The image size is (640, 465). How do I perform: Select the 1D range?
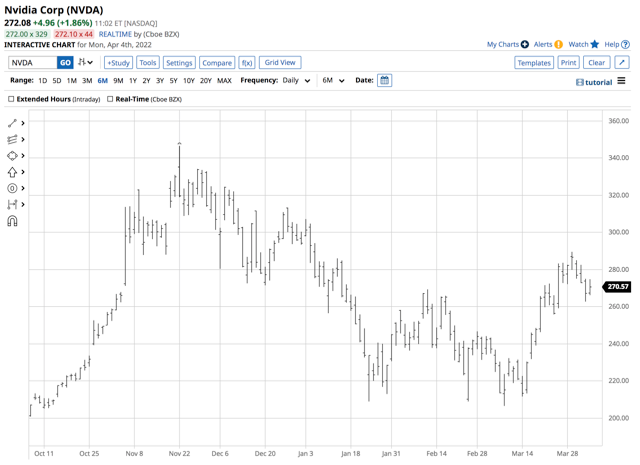pos(42,80)
